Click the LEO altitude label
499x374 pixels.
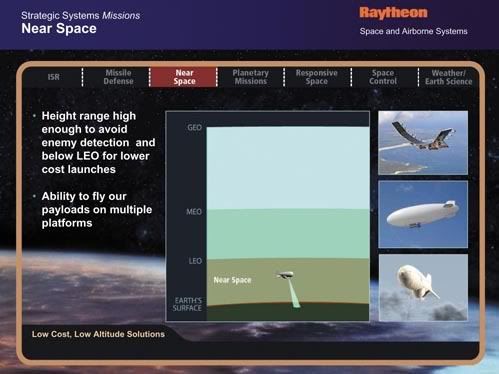[195, 261]
